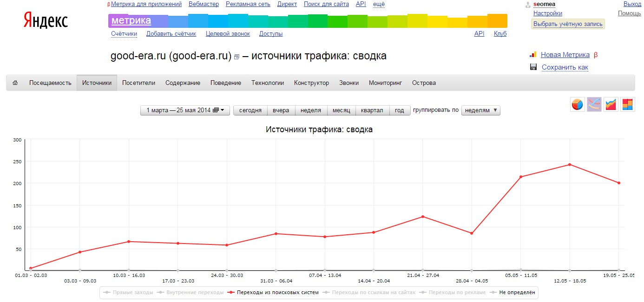Toggle Не определён series in legend
Image resolution: width=644 pixels, height=302 pixels.
point(513,293)
